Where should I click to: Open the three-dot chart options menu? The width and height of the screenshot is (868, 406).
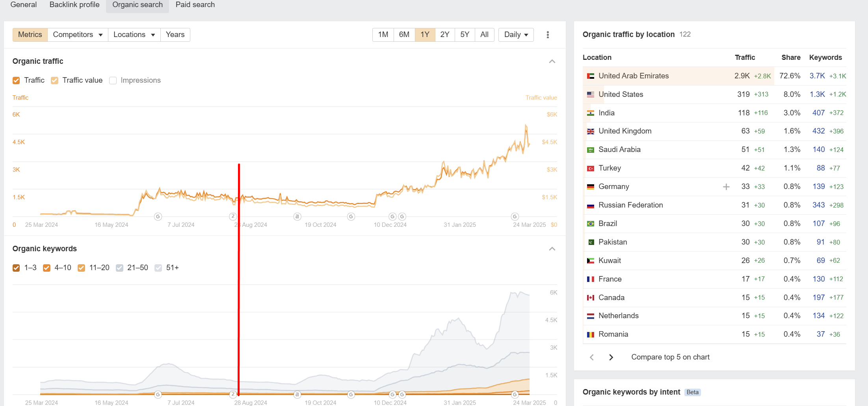click(x=548, y=35)
